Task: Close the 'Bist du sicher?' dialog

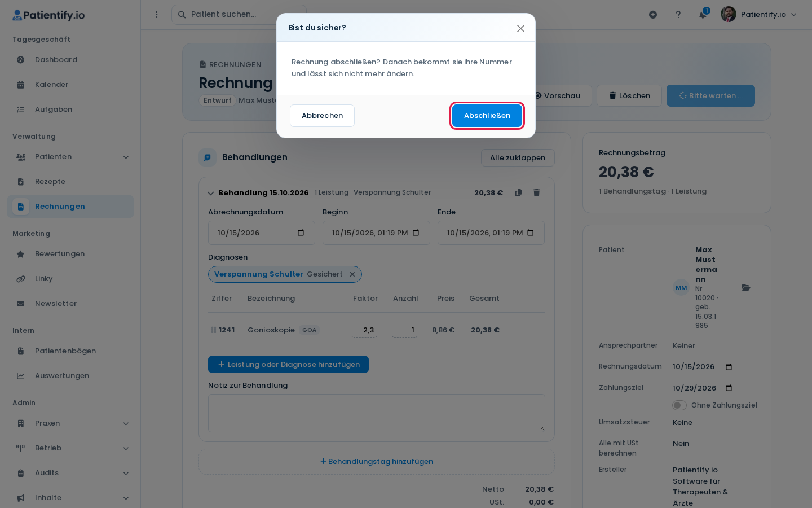Action: coord(520,28)
